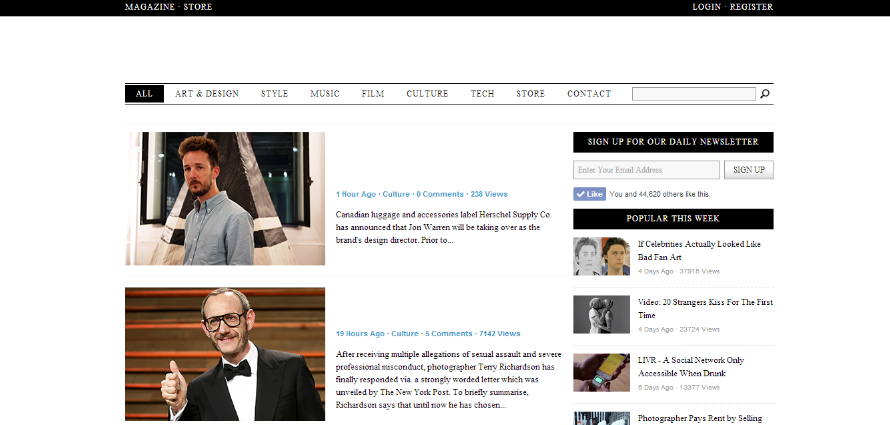Open the Style category

click(x=274, y=94)
